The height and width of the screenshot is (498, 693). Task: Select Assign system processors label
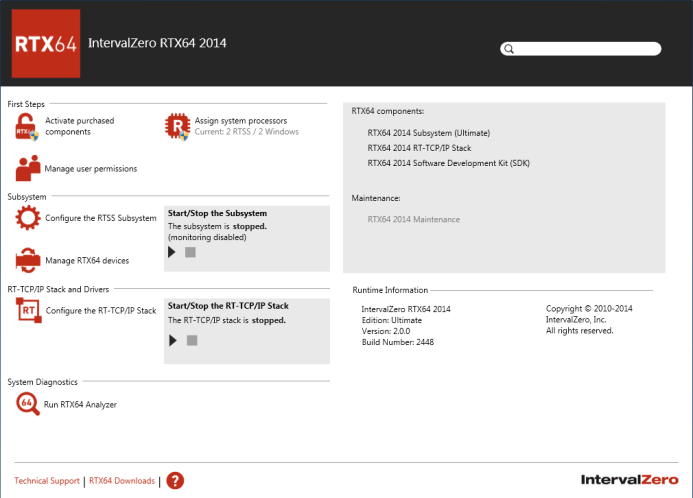241,121
